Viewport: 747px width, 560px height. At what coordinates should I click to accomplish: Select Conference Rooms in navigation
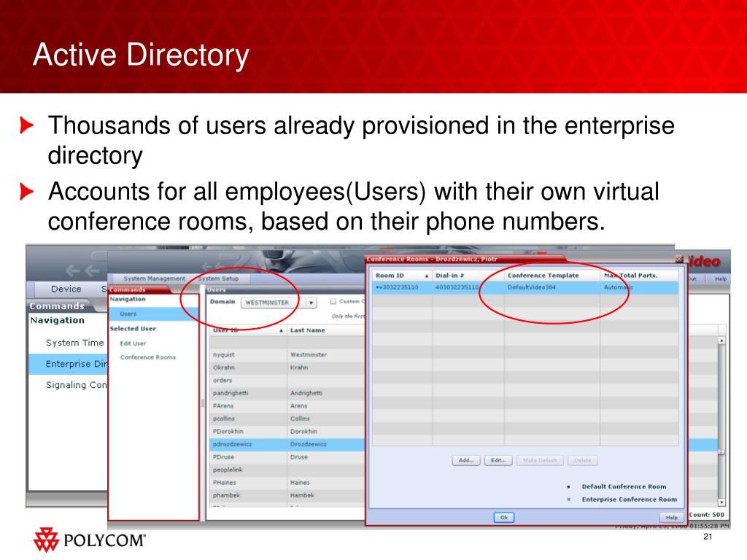(x=147, y=357)
